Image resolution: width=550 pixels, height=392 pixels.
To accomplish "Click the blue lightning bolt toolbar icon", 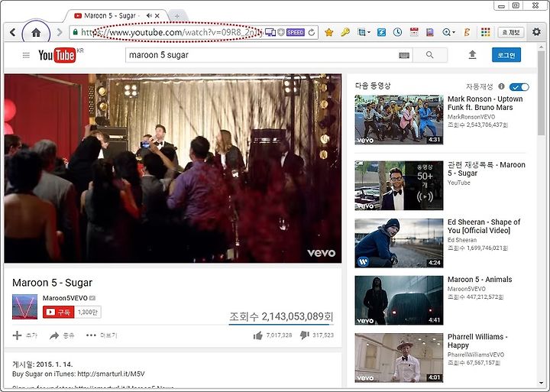I will tap(381, 33).
